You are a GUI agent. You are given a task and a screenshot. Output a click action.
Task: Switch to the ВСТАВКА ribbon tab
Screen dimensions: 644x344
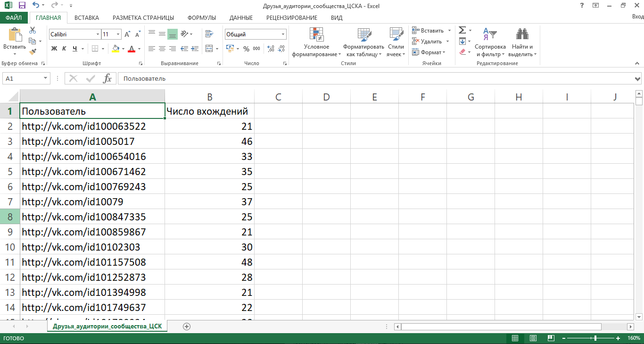pyautogui.click(x=87, y=17)
